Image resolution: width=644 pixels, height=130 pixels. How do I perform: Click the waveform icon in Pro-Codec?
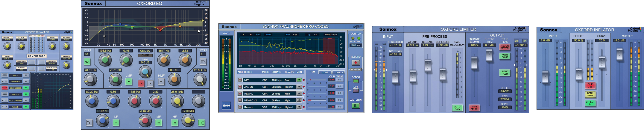(226, 106)
